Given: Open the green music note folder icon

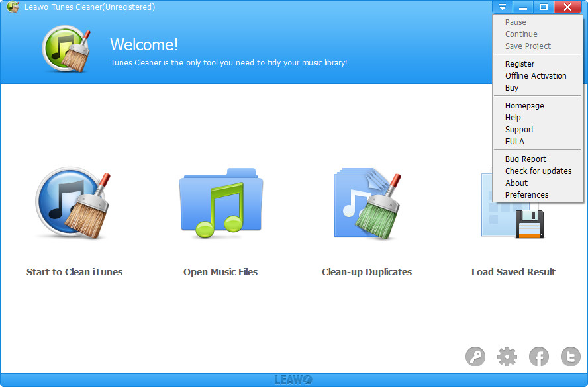Looking at the screenshot, I should tap(220, 203).
